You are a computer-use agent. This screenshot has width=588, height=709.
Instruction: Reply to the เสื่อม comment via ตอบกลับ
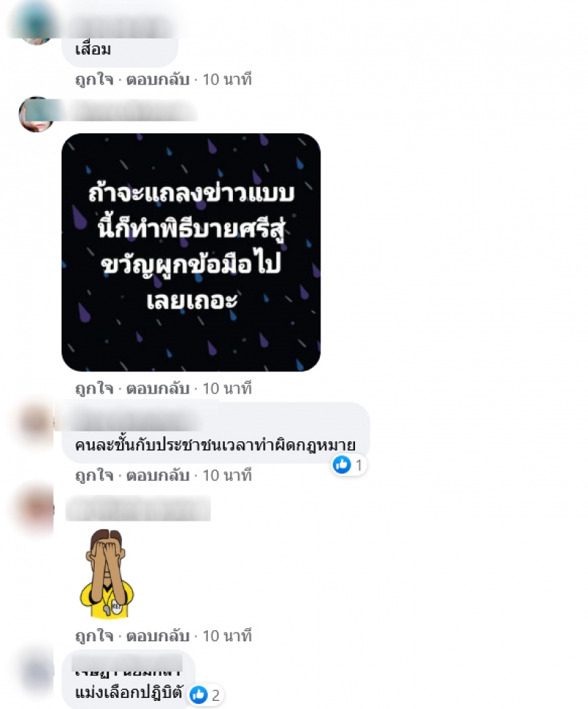158,79
